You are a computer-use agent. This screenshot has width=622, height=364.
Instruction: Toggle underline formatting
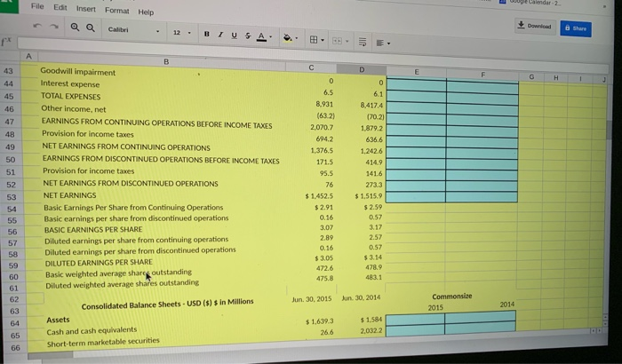[x=234, y=36]
